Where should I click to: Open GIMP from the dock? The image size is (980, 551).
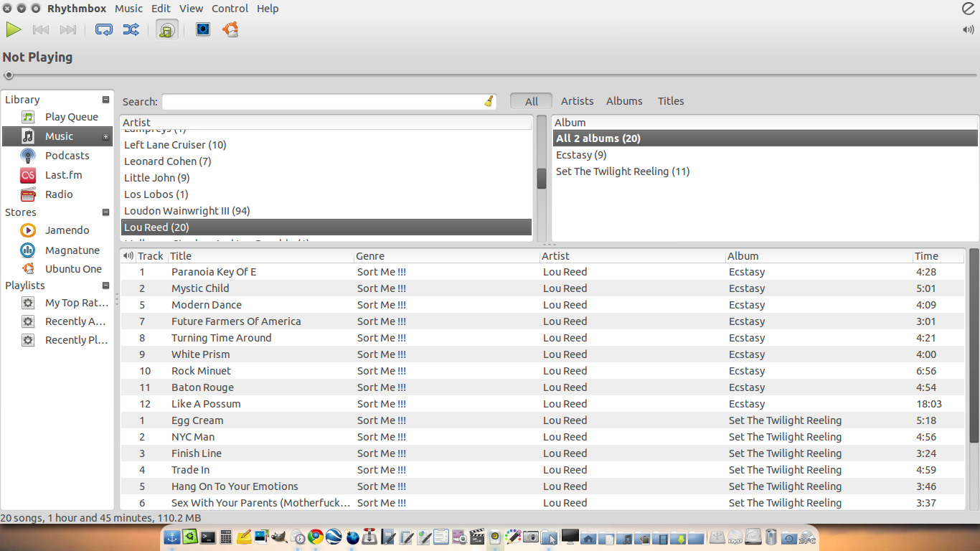pyautogui.click(x=279, y=537)
